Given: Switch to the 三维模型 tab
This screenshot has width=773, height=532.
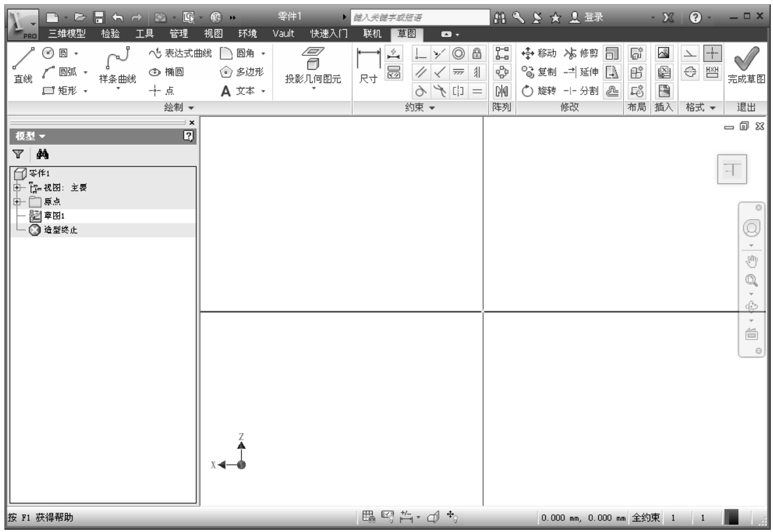Looking at the screenshot, I should point(67,34).
